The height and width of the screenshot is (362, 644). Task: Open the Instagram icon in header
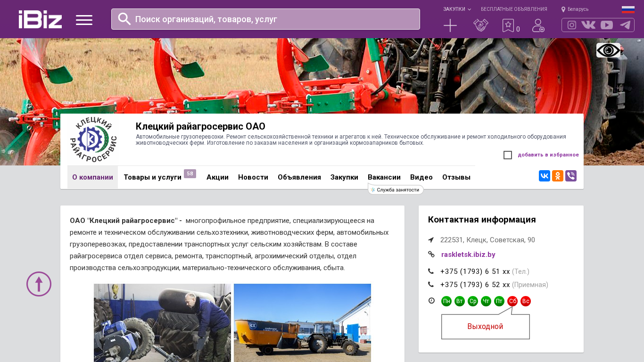[x=572, y=25]
